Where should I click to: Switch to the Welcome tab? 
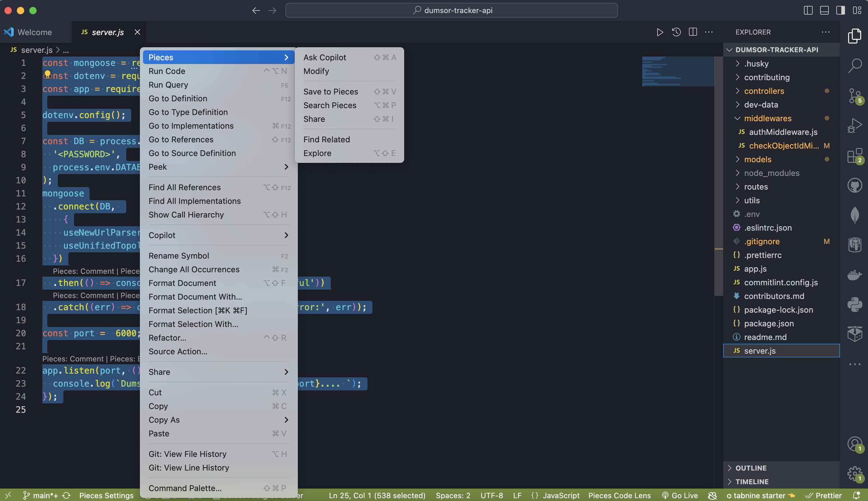tap(35, 32)
